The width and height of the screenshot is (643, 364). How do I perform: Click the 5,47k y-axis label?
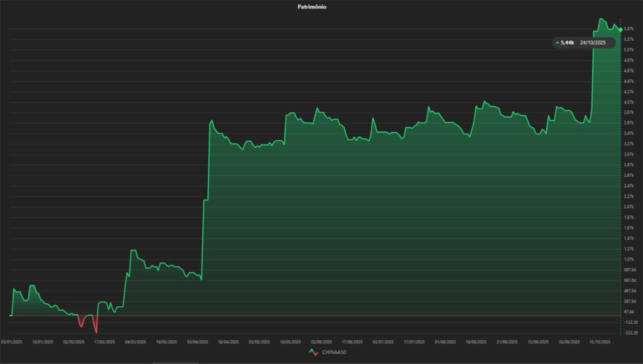[630, 29]
